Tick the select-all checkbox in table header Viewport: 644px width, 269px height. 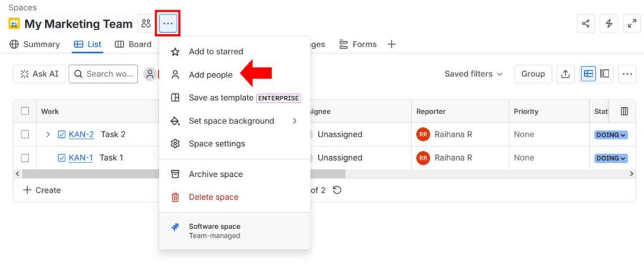25,112
